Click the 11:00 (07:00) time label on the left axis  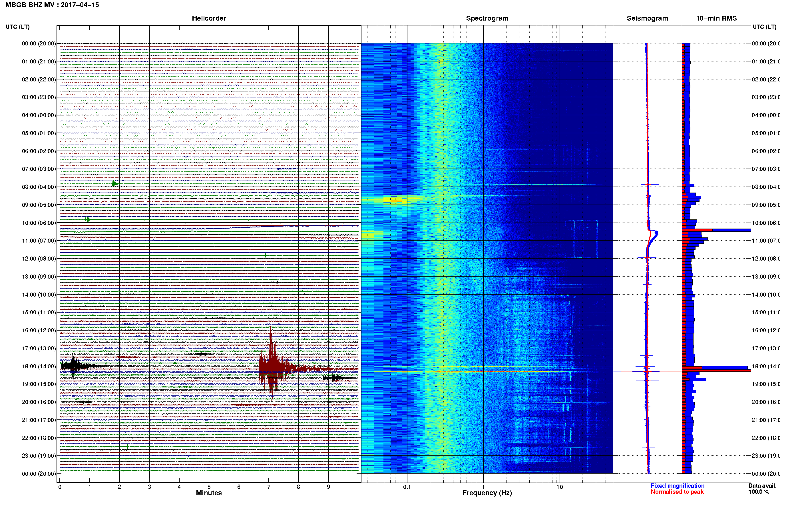(x=39, y=241)
